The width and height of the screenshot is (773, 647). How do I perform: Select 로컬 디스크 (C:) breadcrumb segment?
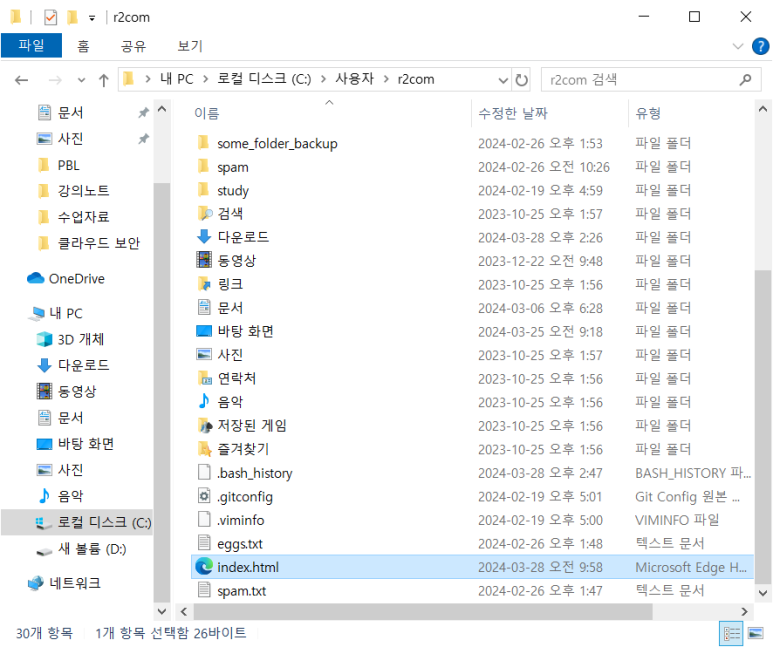(264, 79)
